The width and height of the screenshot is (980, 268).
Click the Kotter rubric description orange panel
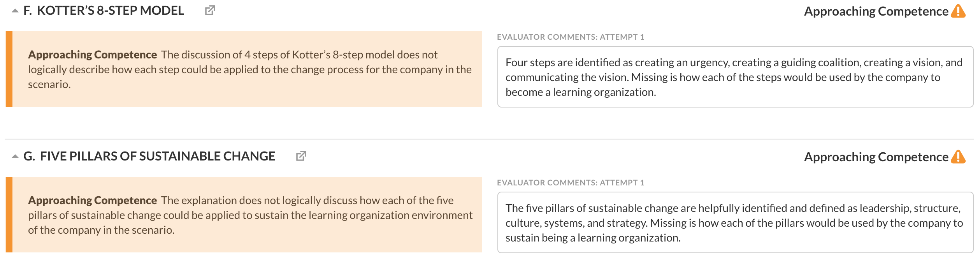click(243, 69)
